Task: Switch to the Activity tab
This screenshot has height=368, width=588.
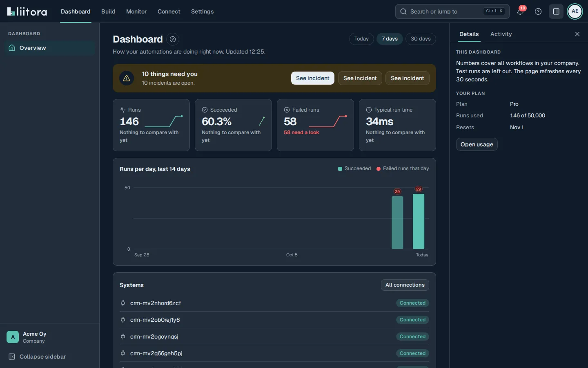Action: pyautogui.click(x=501, y=34)
